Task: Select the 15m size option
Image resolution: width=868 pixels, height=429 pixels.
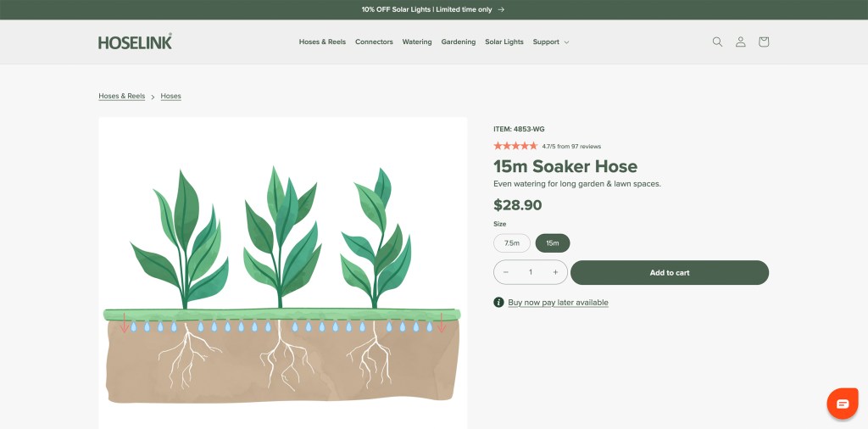Action: pos(553,243)
